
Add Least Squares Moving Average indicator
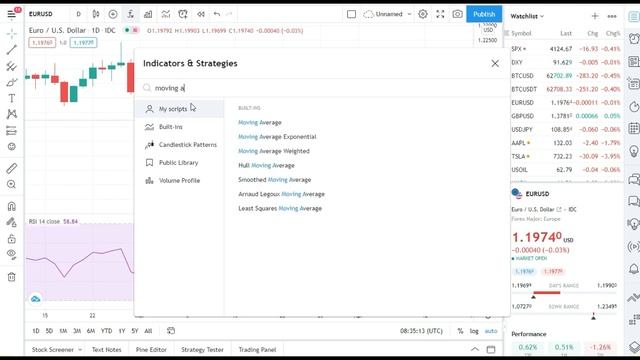[x=280, y=209]
